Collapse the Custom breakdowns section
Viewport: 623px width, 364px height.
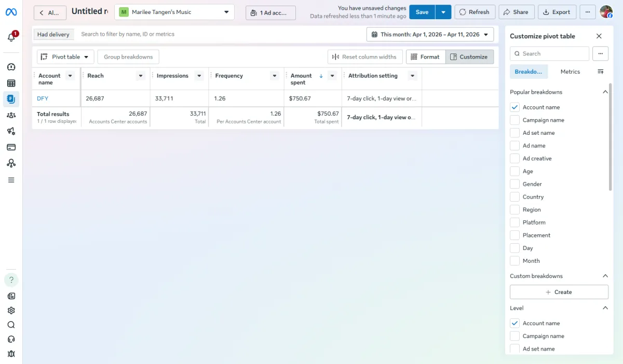pyautogui.click(x=605, y=276)
